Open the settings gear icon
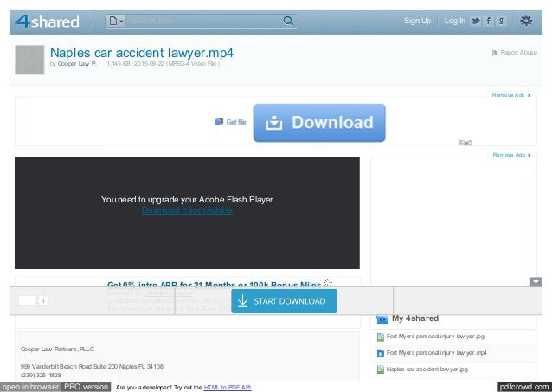This screenshot has height=392, width=552. (526, 21)
